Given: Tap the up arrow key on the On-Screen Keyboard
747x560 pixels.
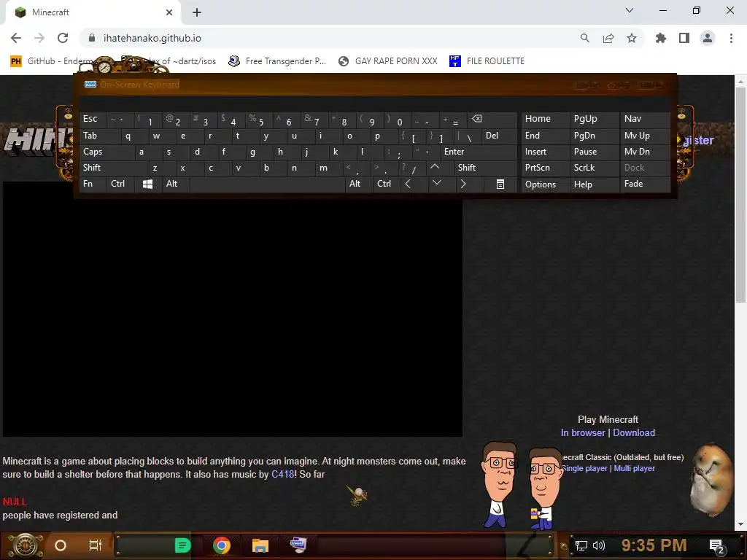Looking at the screenshot, I should (x=435, y=167).
